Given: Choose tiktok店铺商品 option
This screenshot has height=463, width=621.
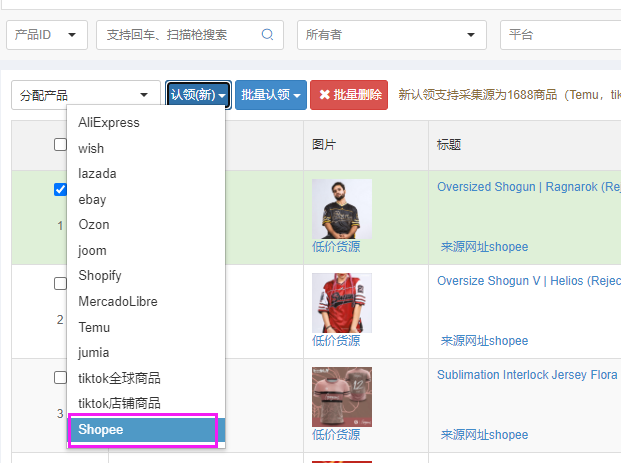Looking at the screenshot, I should 146,404.
